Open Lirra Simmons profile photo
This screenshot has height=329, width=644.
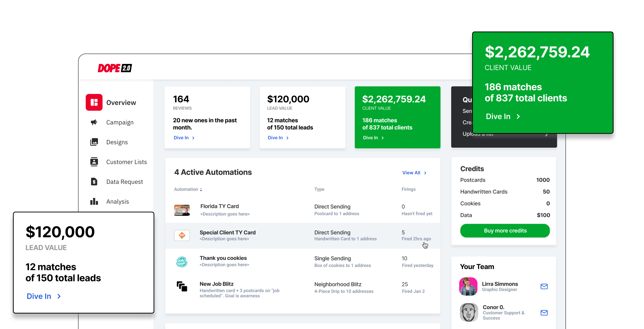(x=468, y=287)
